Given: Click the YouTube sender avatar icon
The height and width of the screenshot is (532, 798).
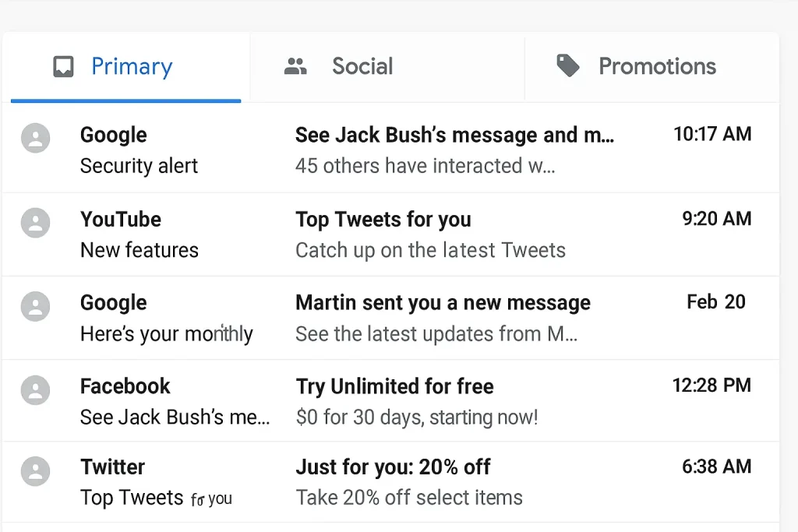Looking at the screenshot, I should coord(35,223).
